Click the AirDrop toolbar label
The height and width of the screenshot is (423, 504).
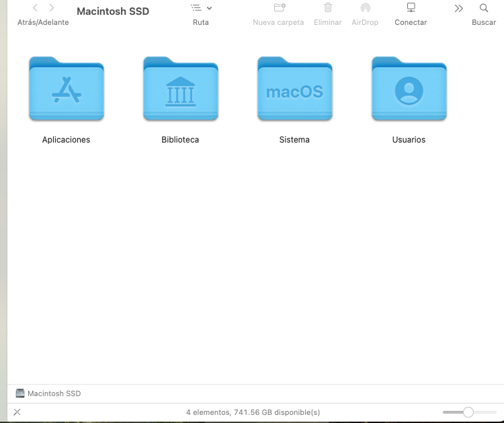[x=365, y=22]
